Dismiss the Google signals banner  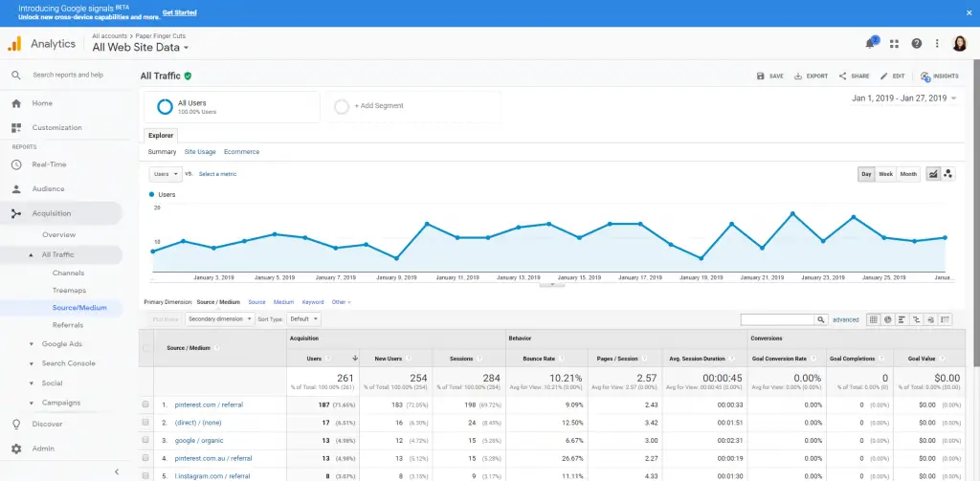click(x=969, y=12)
